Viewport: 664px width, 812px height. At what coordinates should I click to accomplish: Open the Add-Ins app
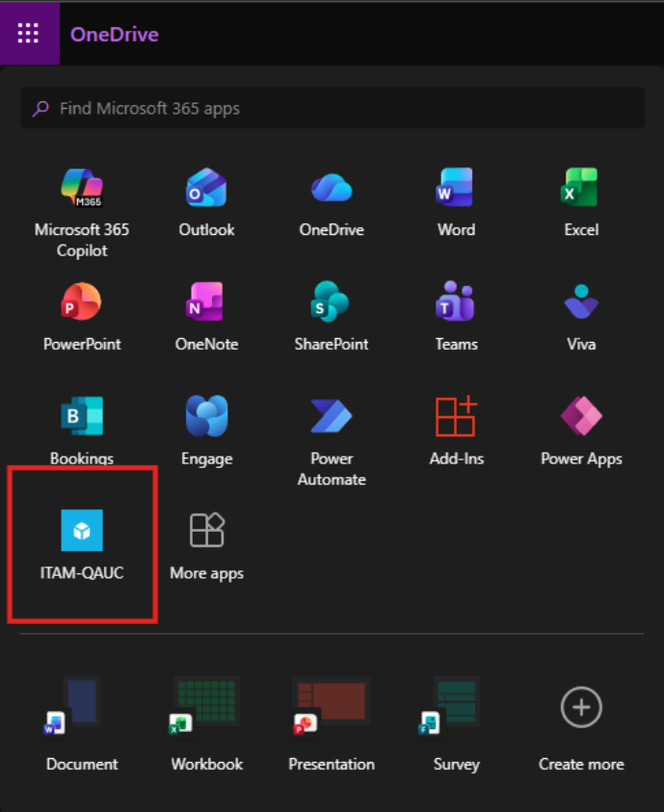[456, 418]
